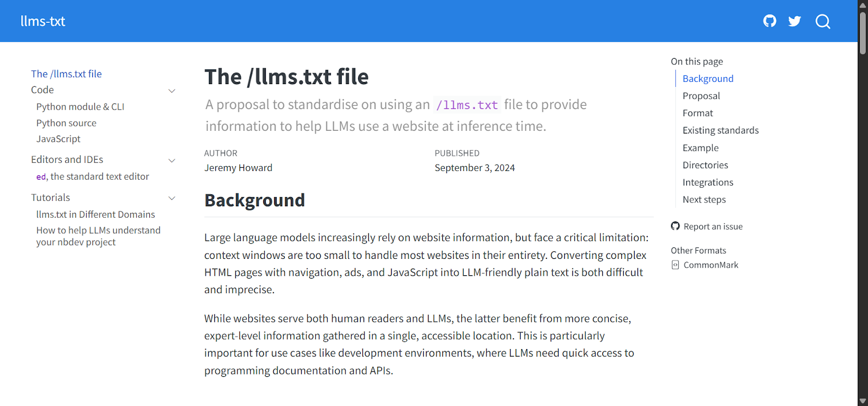Open ed, the standard text editor page
Screen dimensions: 868x406
92,176
